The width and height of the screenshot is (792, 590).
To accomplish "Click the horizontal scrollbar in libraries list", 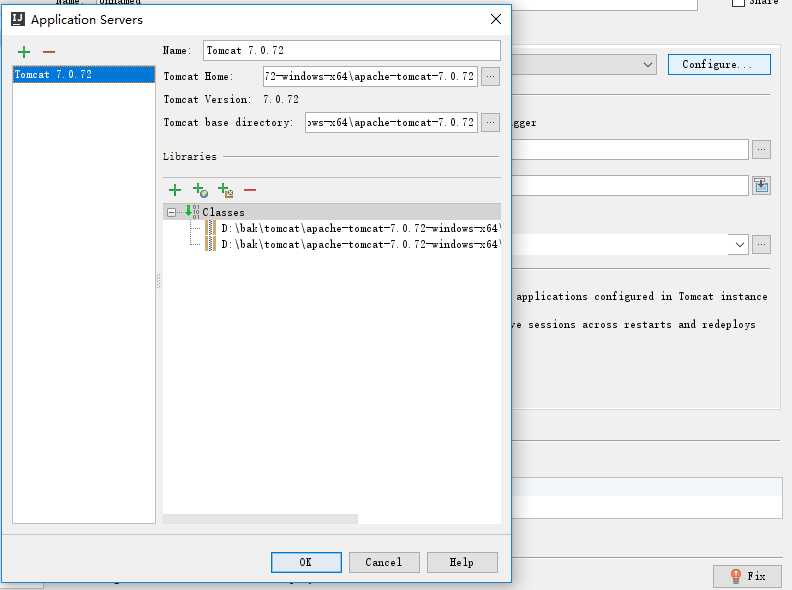I will tap(260, 519).
